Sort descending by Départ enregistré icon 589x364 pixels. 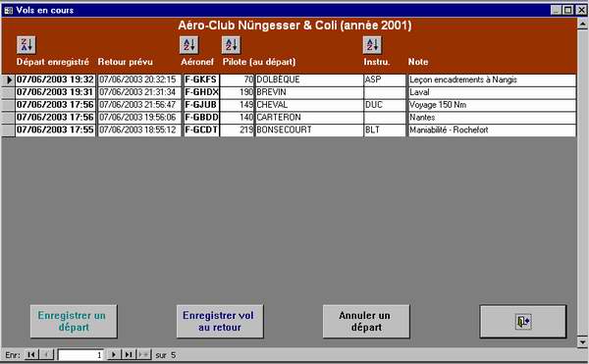[27, 45]
